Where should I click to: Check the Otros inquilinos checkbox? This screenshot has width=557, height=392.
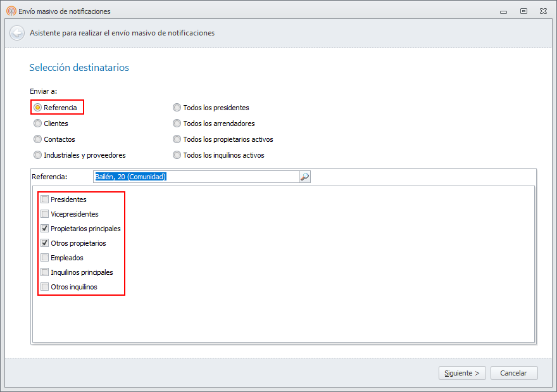45,286
